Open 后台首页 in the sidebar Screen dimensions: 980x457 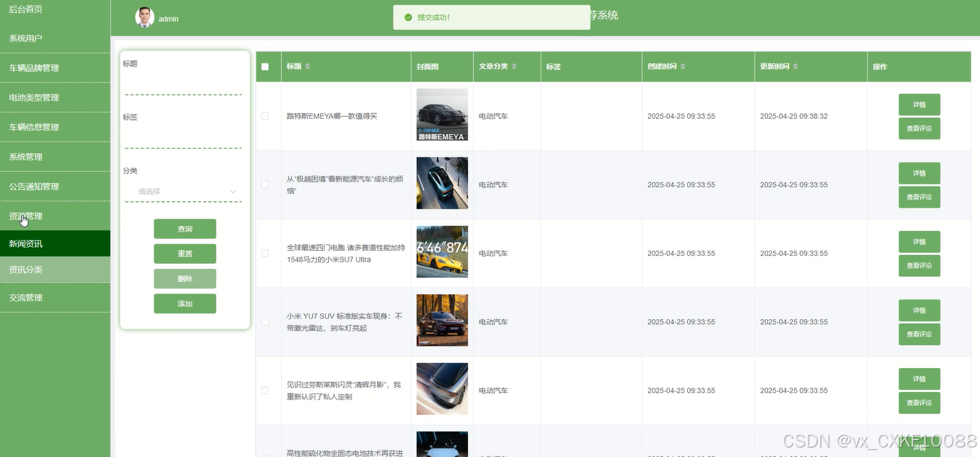click(55, 9)
